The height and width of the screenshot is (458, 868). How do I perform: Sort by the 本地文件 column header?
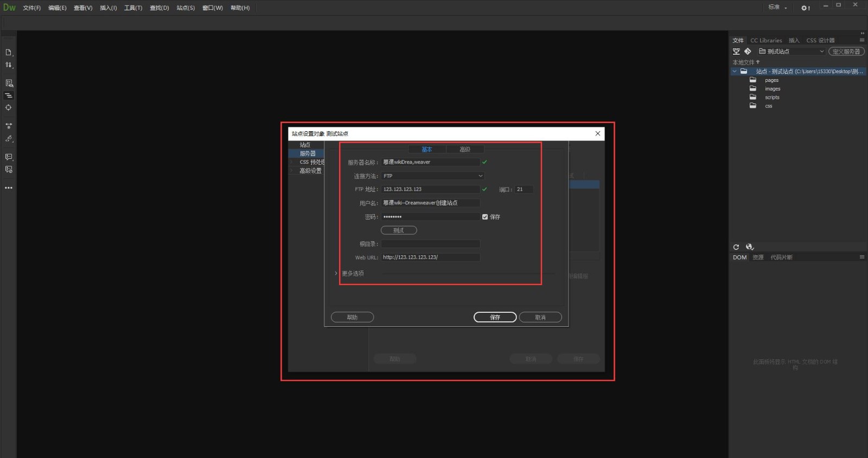746,62
